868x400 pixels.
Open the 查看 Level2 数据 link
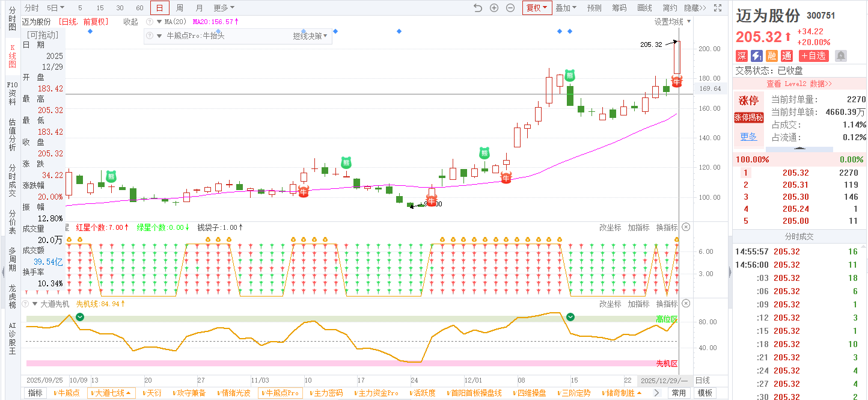799,84
